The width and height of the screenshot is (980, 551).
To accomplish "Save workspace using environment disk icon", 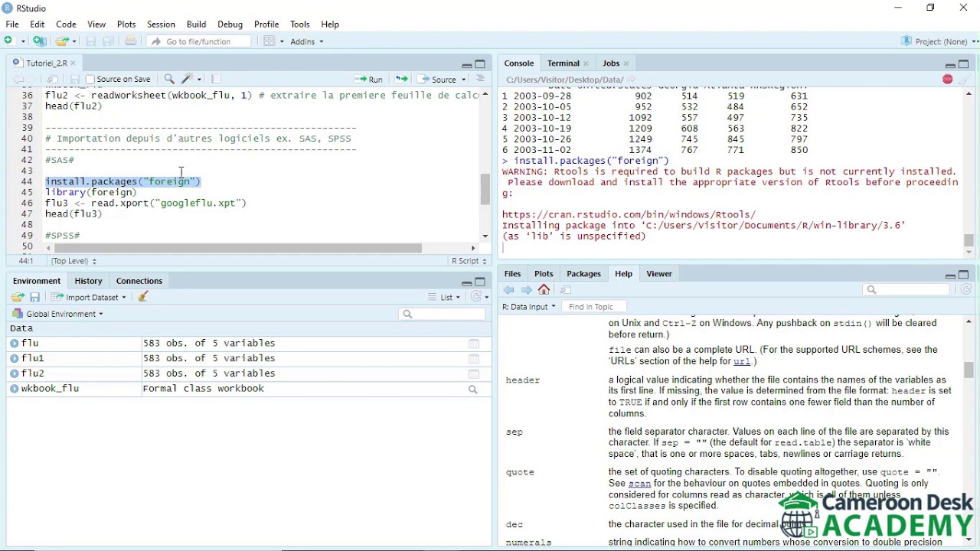I will coord(34,297).
